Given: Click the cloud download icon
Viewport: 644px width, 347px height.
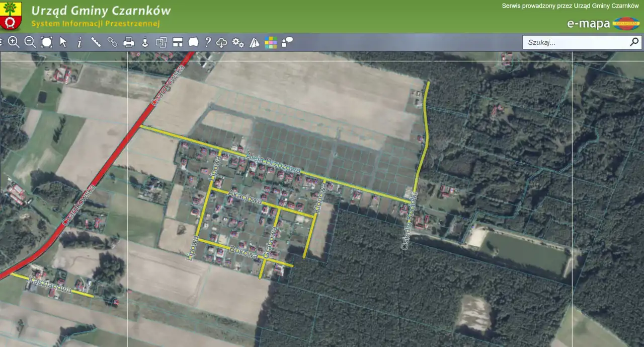Looking at the screenshot, I should click(222, 42).
